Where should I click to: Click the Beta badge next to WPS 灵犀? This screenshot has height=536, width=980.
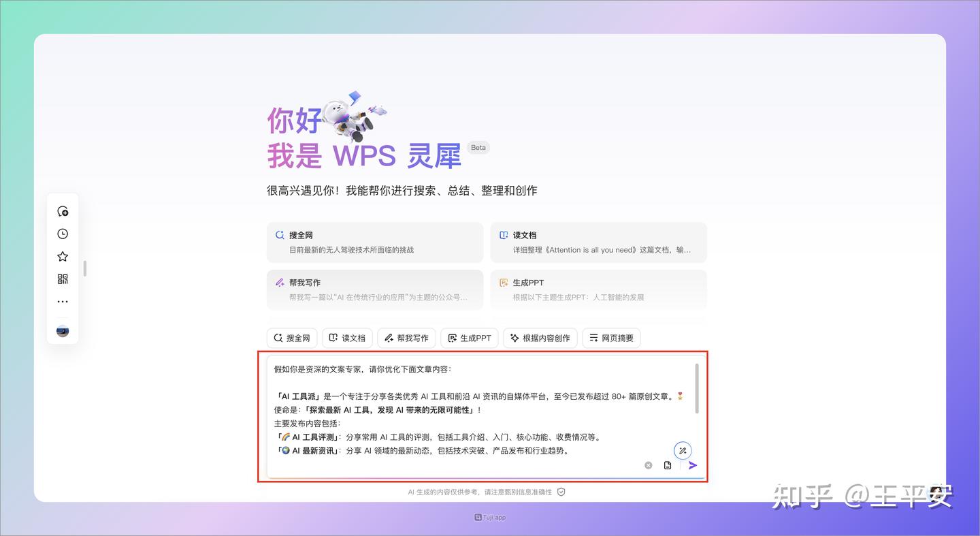[x=478, y=147]
